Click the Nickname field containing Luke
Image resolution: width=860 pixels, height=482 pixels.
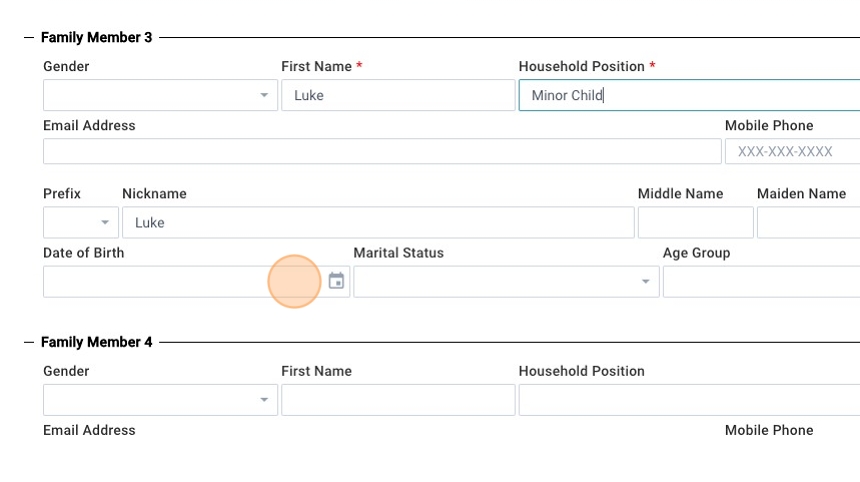pyautogui.click(x=377, y=222)
